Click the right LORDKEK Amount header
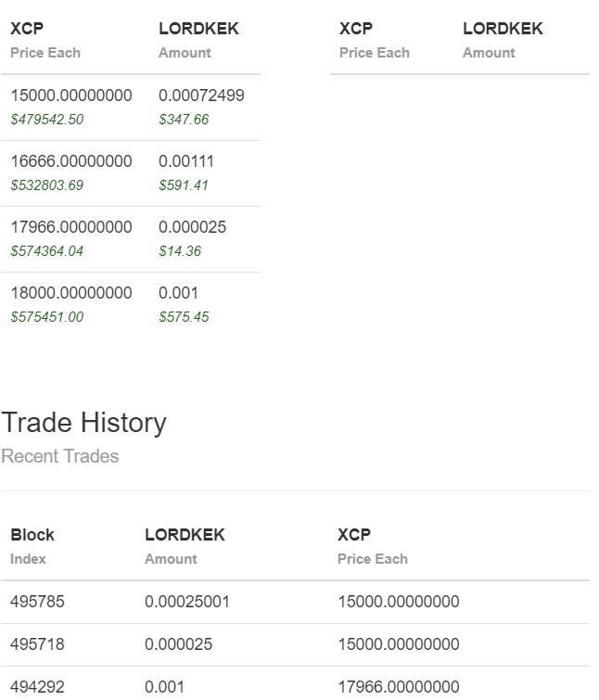 coord(503,40)
